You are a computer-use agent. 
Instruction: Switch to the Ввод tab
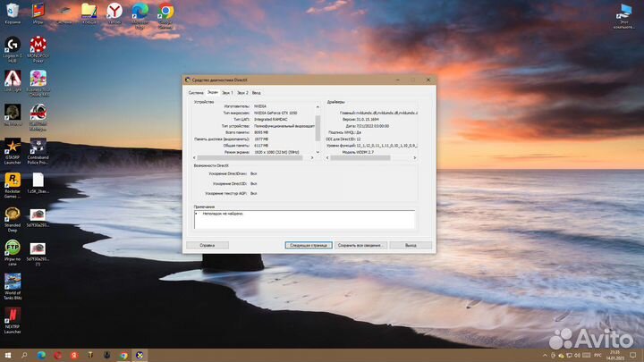coord(257,93)
